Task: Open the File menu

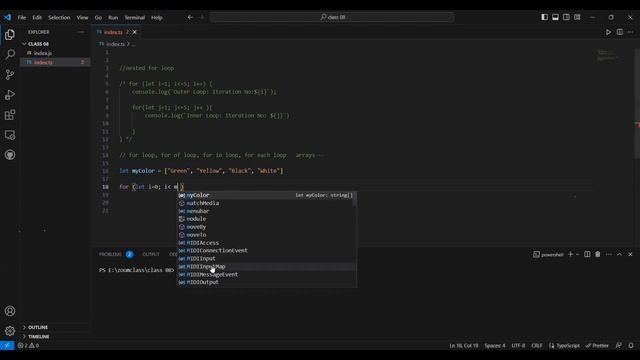Action: [22, 18]
